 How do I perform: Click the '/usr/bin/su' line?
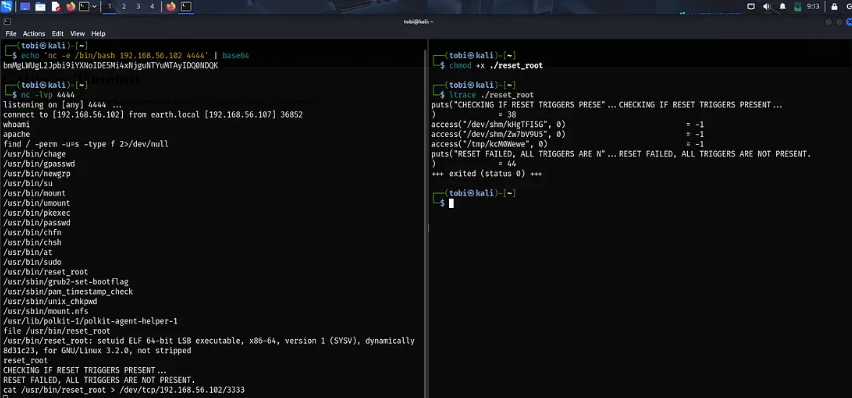tap(28, 183)
